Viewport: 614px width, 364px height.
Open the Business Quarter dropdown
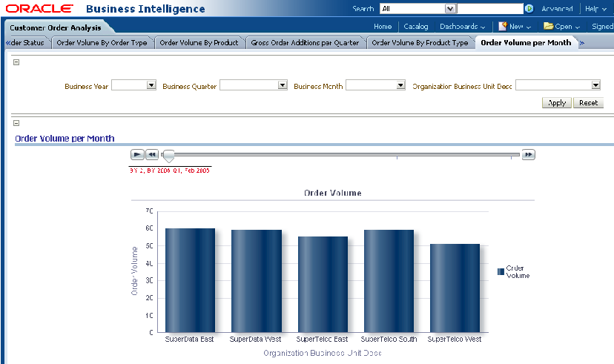pyautogui.click(x=283, y=85)
